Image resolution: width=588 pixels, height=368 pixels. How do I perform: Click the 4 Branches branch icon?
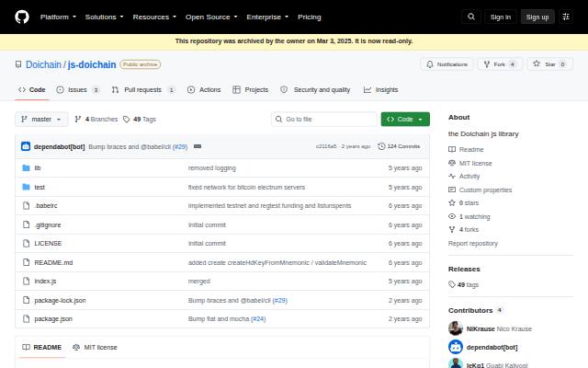77,120
